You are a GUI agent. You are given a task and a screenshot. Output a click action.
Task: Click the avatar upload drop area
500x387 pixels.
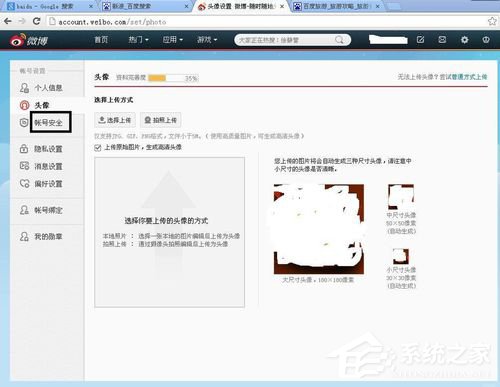[169, 232]
